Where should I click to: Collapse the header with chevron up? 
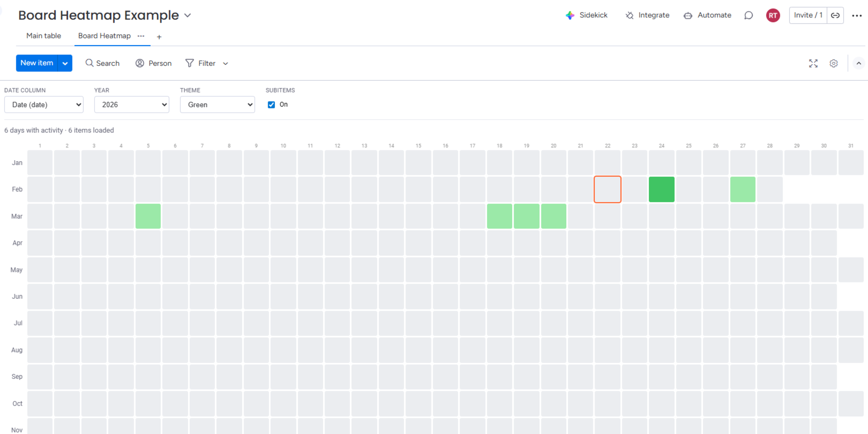coord(859,63)
